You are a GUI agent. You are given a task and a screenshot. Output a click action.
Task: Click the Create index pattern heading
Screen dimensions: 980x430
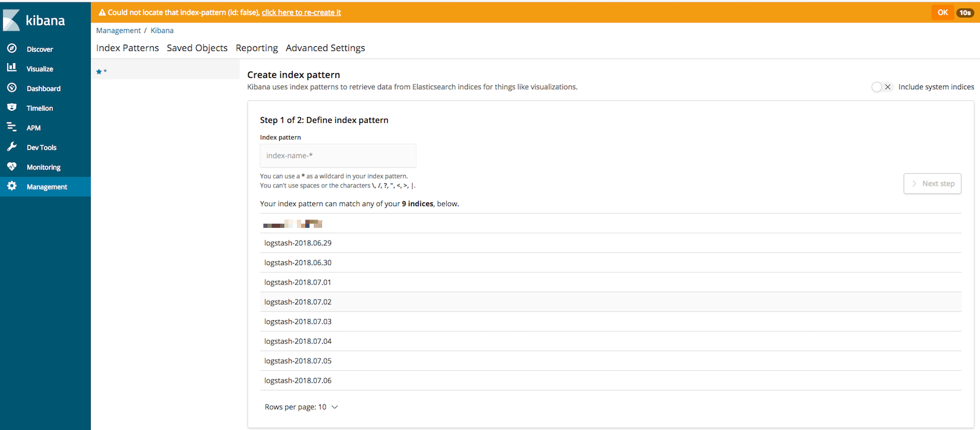294,75
